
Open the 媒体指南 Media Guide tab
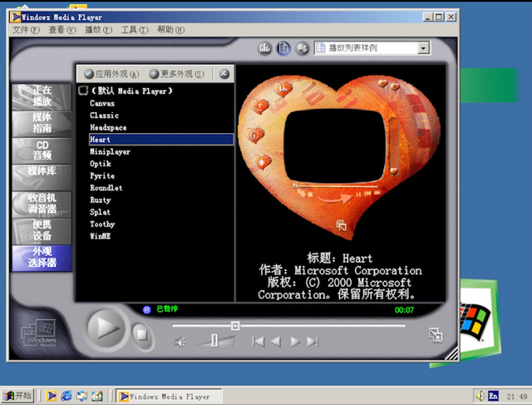[42, 123]
